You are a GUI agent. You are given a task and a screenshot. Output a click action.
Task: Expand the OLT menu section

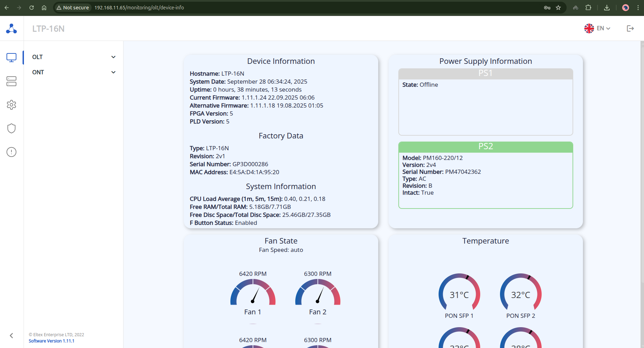(74, 57)
